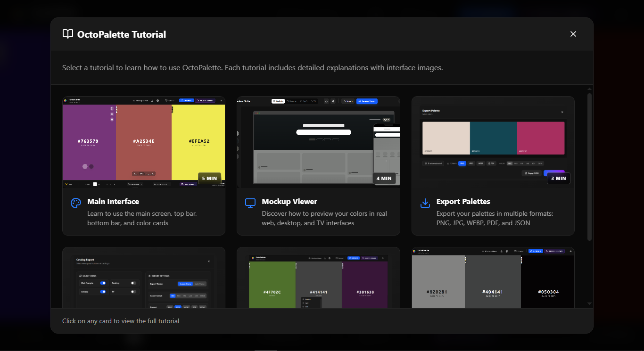Click the #828281 light gray swatch thumbnail
This screenshot has height=351, width=644.
click(438, 282)
